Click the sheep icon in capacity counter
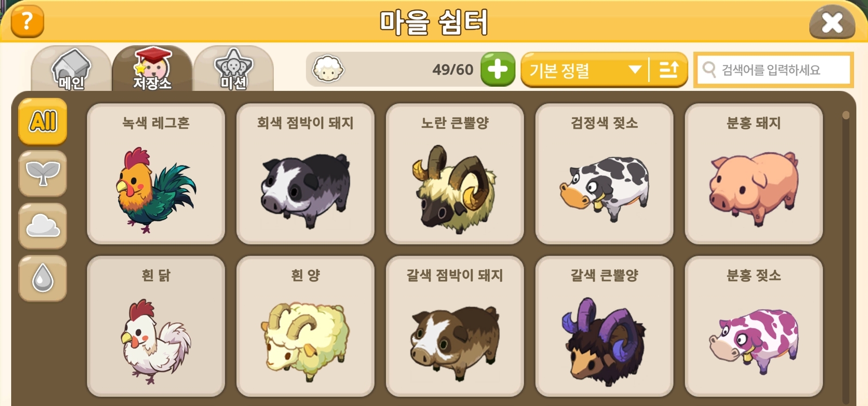 coord(328,69)
